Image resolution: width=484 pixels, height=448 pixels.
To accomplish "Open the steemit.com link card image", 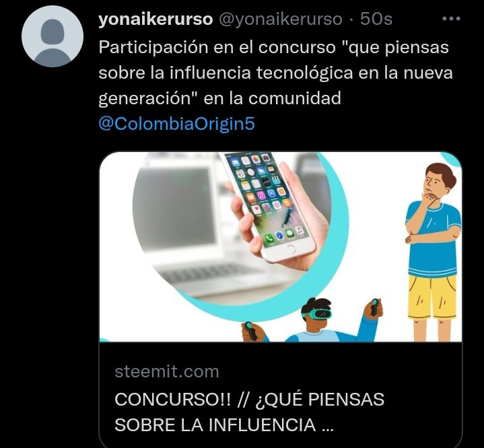I will [281, 247].
